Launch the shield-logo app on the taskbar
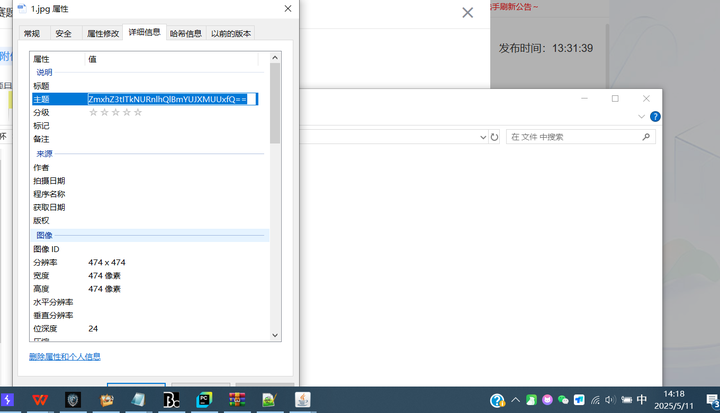 click(x=73, y=400)
